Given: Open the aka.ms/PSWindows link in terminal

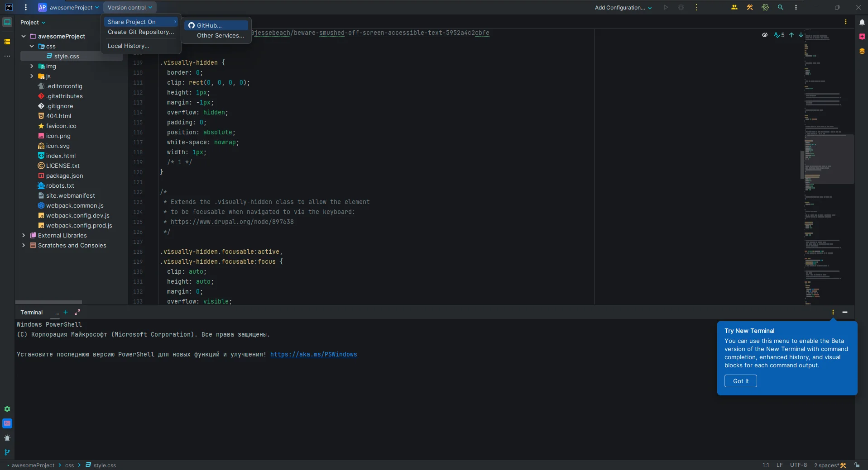Looking at the screenshot, I should 313,354.
